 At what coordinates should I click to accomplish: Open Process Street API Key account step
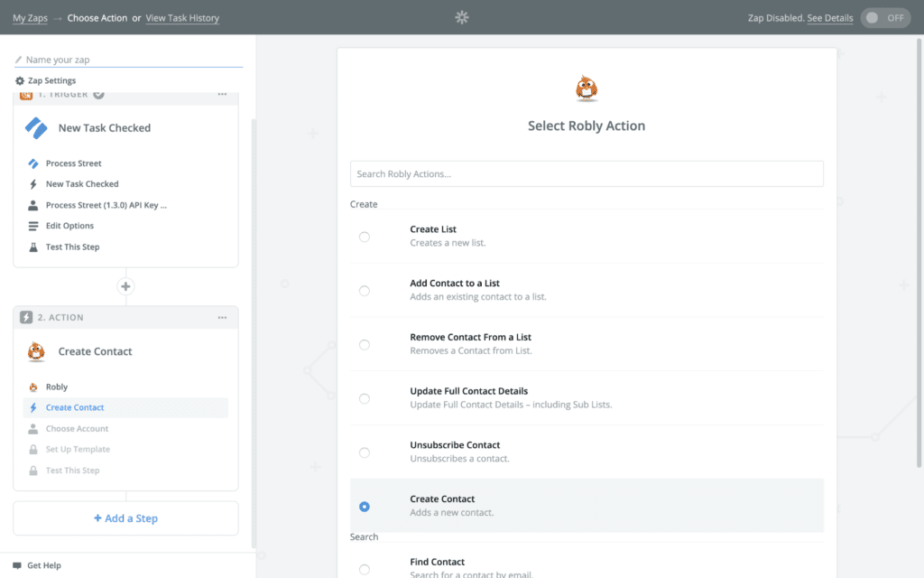106,205
